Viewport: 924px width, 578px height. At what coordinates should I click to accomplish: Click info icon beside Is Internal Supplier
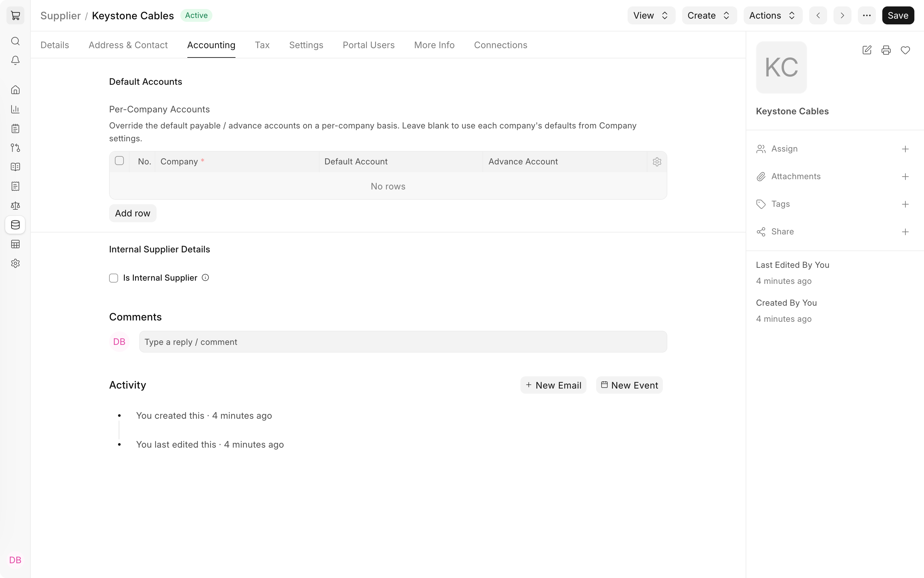pyautogui.click(x=205, y=278)
